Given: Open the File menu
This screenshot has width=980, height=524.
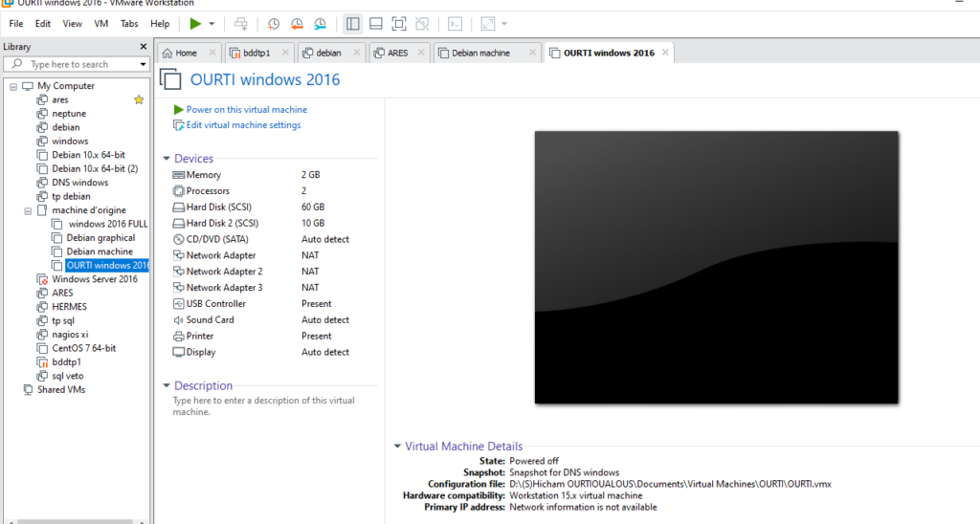Looking at the screenshot, I should coord(15,24).
